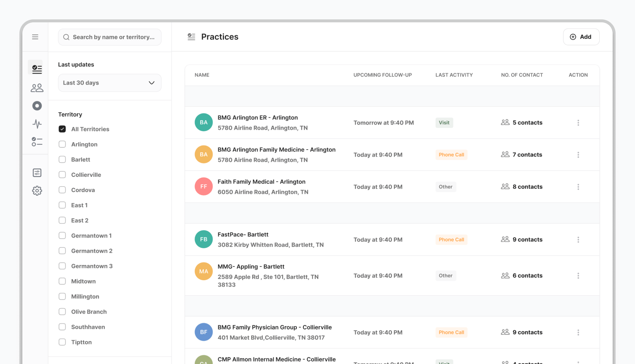Screen dimensions: 635x364
Task: Open the hamburger menu icon
Action: click(35, 37)
